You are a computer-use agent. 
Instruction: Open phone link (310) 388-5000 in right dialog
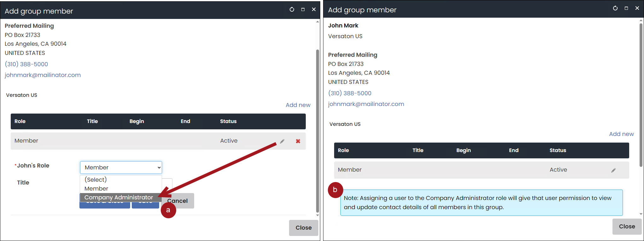click(350, 93)
